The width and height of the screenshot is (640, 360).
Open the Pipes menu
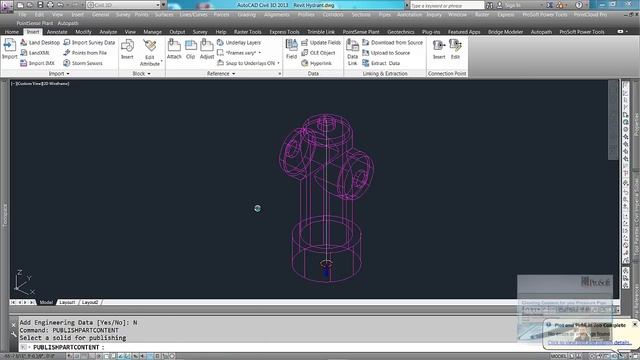click(384, 15)
